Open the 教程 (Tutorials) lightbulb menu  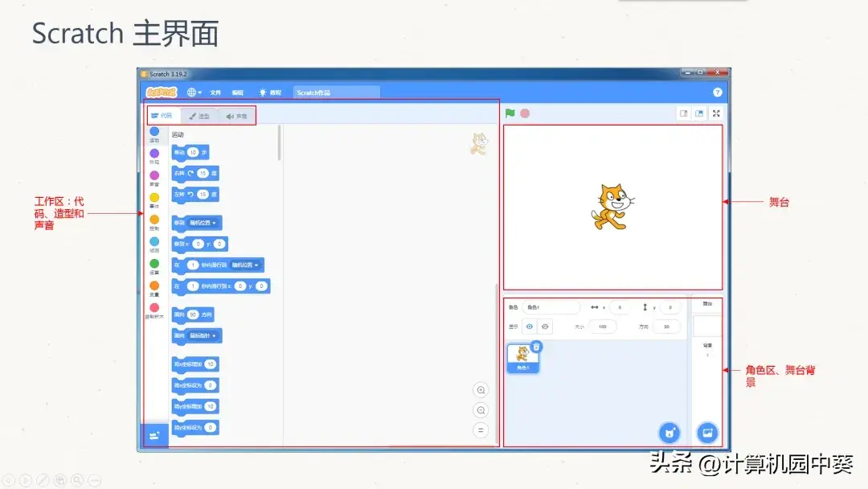click(270, 92)
